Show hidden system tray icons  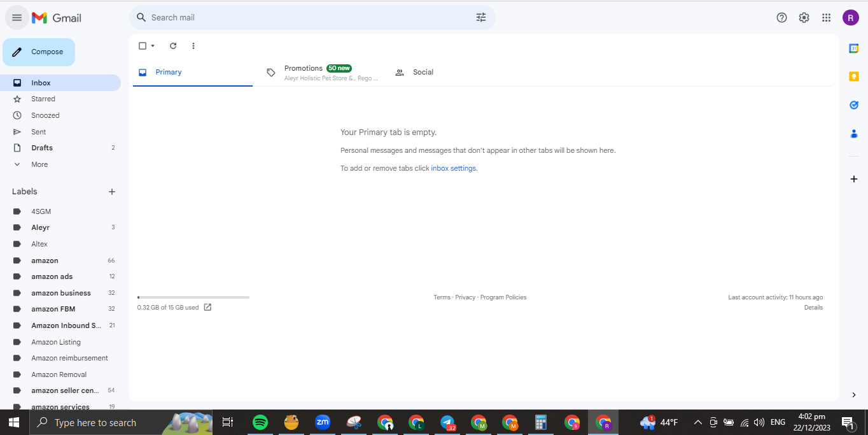point(698,422)
